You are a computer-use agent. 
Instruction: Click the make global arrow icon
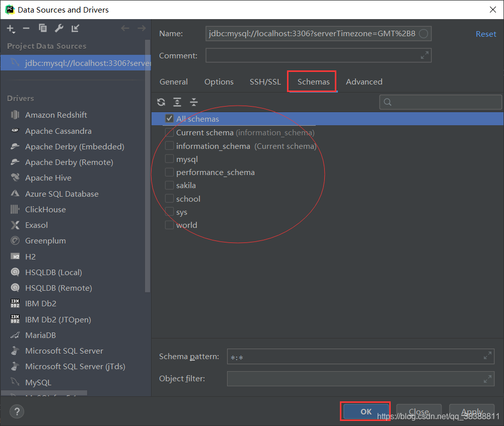click(75, 28)
